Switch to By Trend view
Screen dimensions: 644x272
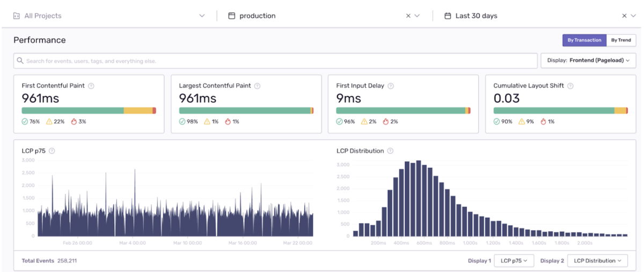[x=621, y=40]
